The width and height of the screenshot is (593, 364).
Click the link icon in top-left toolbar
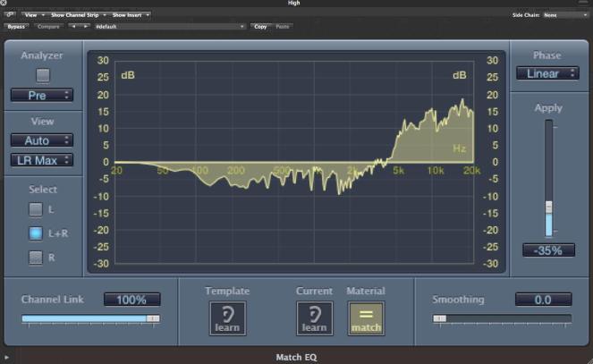point(10,15)
